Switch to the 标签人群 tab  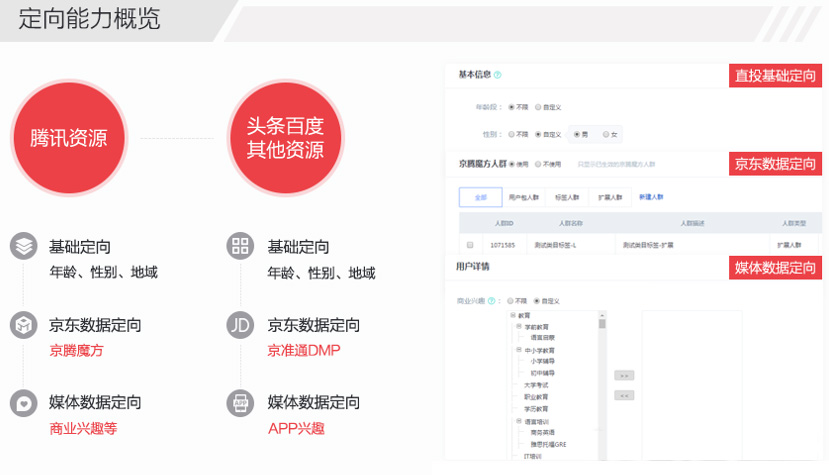(x=567, y=197)
